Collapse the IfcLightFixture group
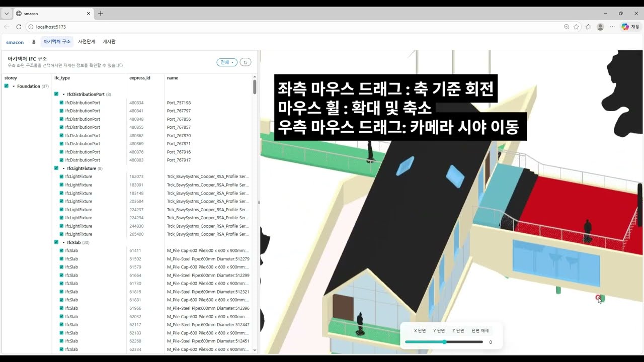This screenshot has width=644, height=362. point(63,168)
